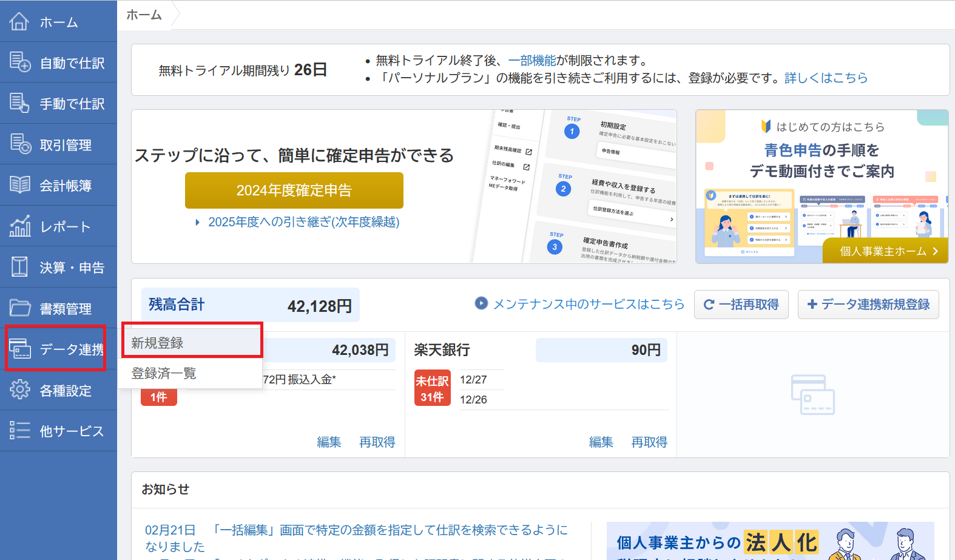955x560 pixels.
Task: Click the 手動で仕訳 sidebar icon
Action: pyautogui.click(x=19, y=103)
